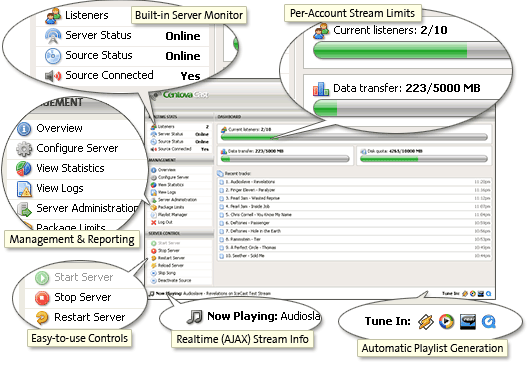Click Log Out in the dashboard sidebar
The width and height of the screenshot is (530, 366).
pos(165,222)
